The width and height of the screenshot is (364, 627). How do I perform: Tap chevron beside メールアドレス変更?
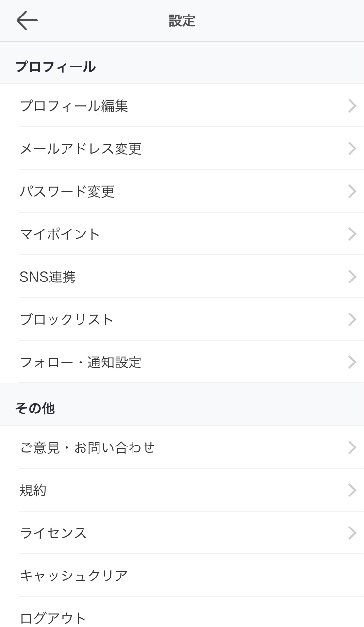352,148
